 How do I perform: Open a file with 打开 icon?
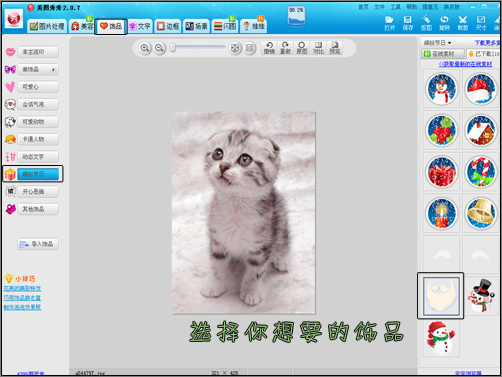(x=389, y=23)
